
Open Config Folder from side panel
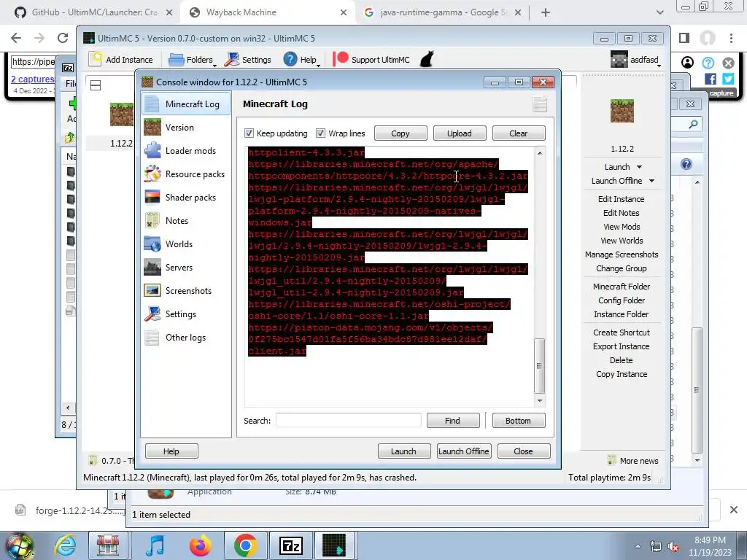[622, 300]
